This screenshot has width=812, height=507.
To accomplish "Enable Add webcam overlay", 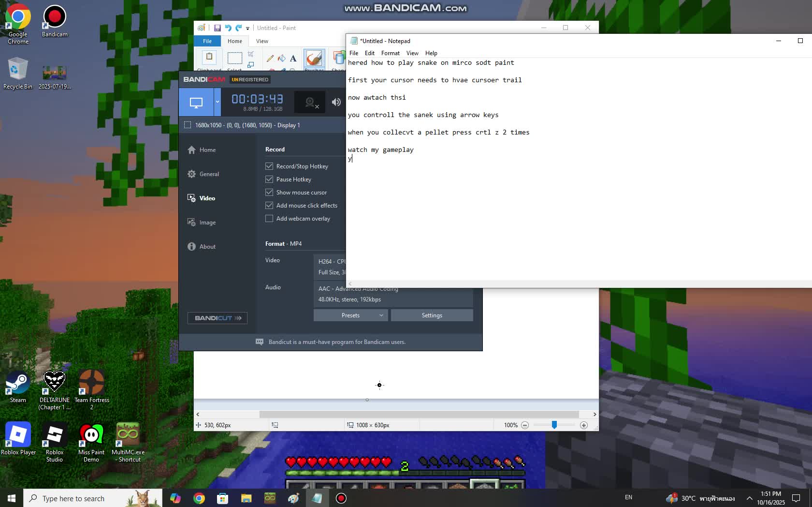I will click(269, 219).
